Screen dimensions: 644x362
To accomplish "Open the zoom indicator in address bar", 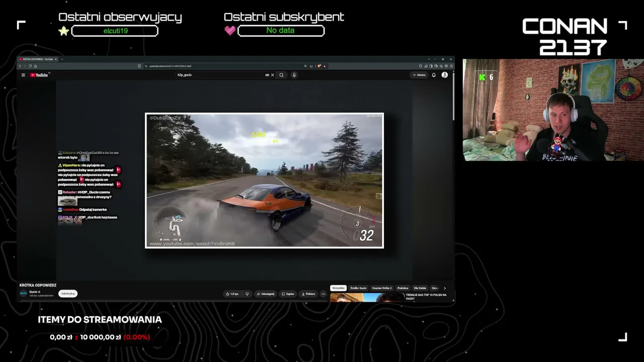I will (305, 66).
